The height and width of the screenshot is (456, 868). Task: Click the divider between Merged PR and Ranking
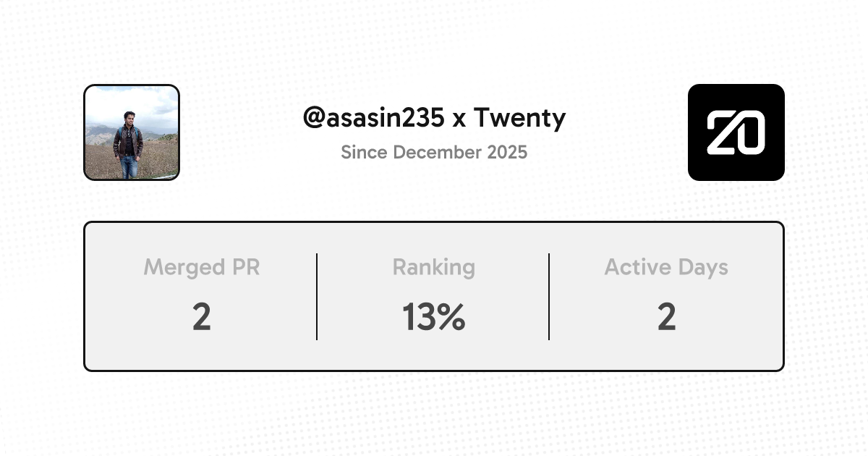[317, 296]
